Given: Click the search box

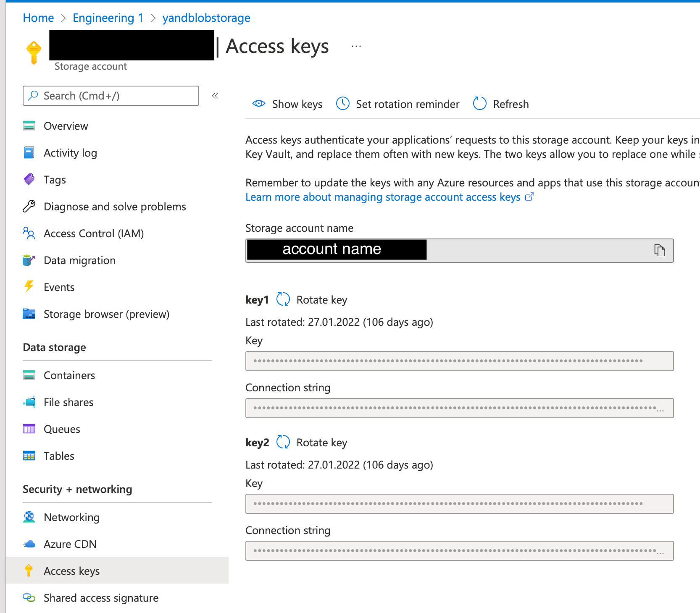Looking at the screenshot, I should coord(111,96).
